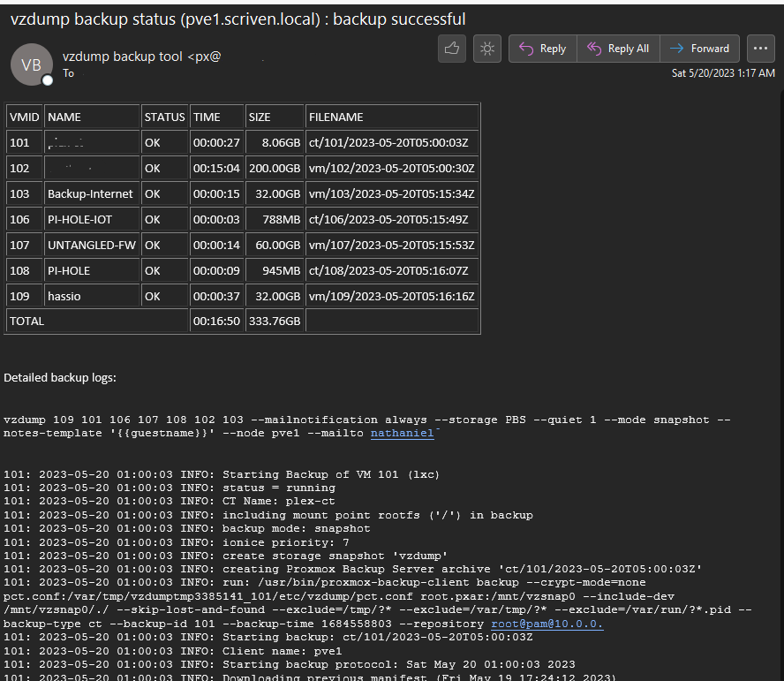Click filename vm/107/2023-05-20T05:15:53Z
The image size is (784, 681).
392,246
